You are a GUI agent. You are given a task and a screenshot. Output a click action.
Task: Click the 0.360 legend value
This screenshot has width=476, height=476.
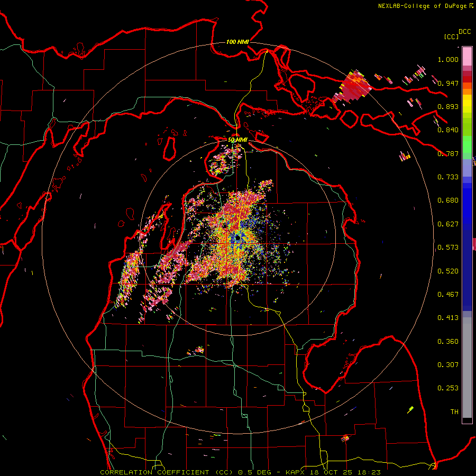tap(448, 342)
